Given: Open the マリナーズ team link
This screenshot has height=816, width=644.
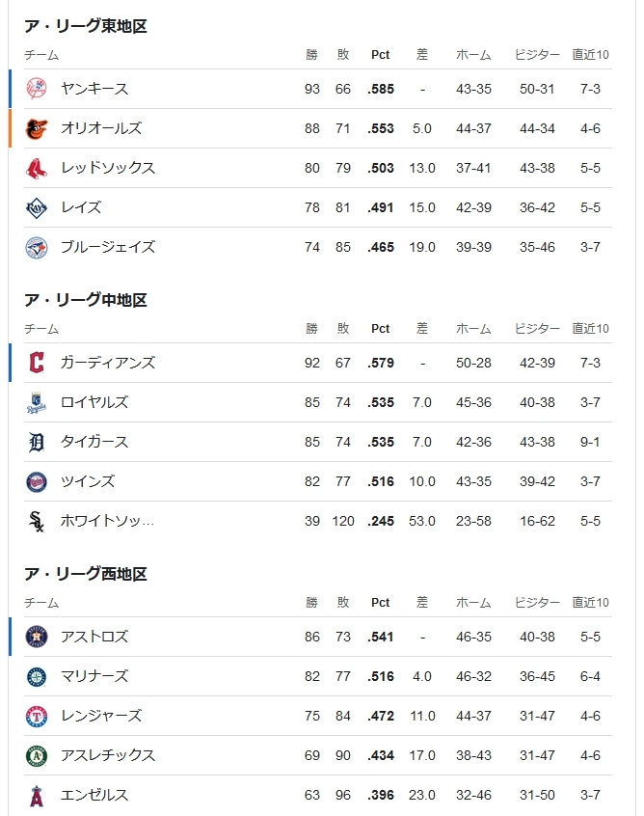Looking at the screenshot, I should 94,676.
